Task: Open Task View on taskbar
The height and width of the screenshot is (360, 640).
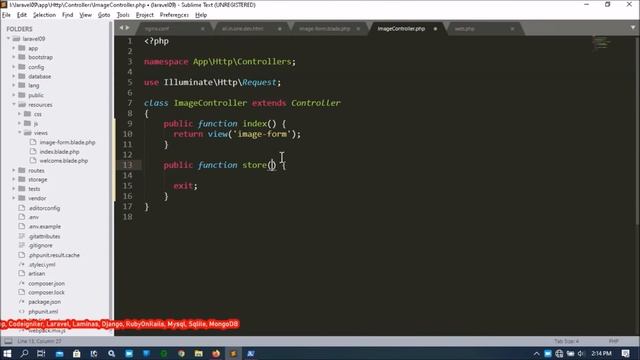Action: tap(41, 353)
